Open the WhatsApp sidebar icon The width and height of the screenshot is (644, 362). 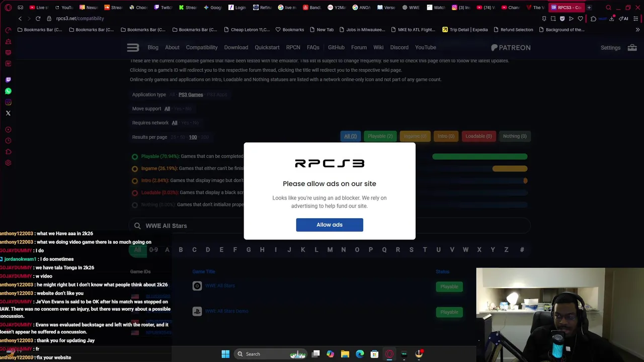8,91
